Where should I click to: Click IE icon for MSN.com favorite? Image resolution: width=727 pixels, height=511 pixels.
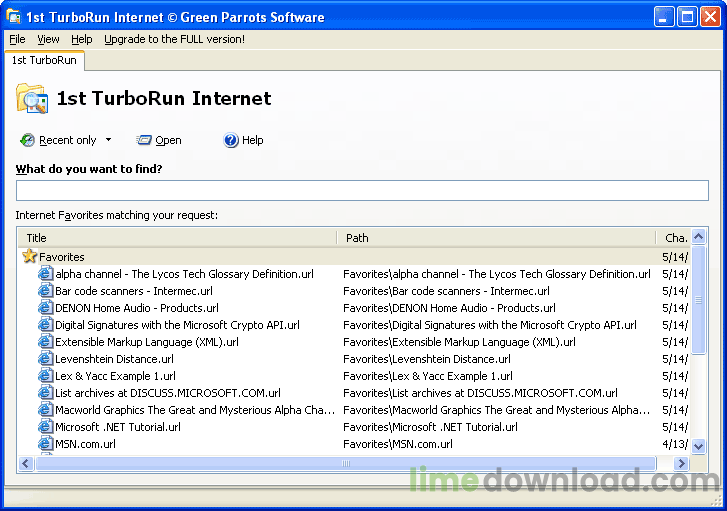click(x=45, y=444)
